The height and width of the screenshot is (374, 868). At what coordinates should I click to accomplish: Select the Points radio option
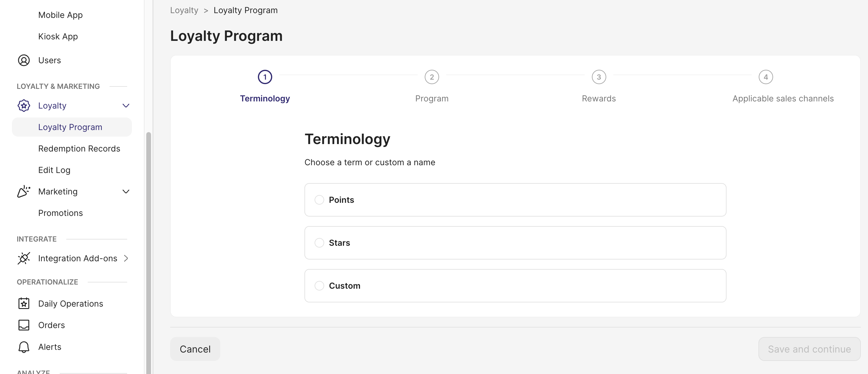pos(319,200)
